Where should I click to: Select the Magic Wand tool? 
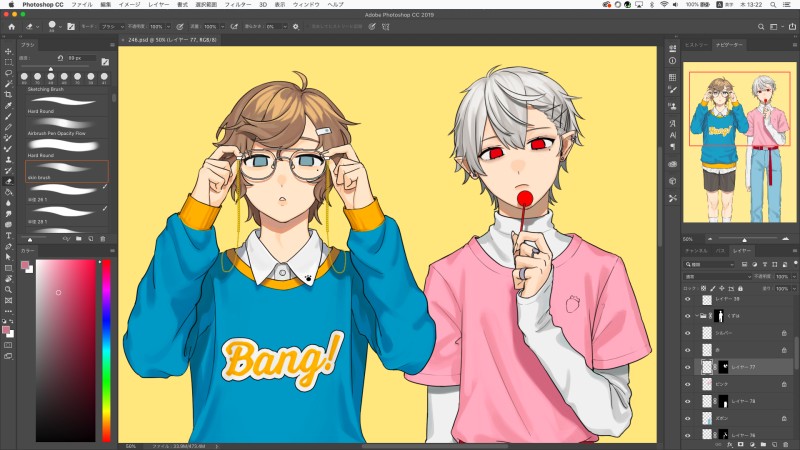(x=8, y=84)
